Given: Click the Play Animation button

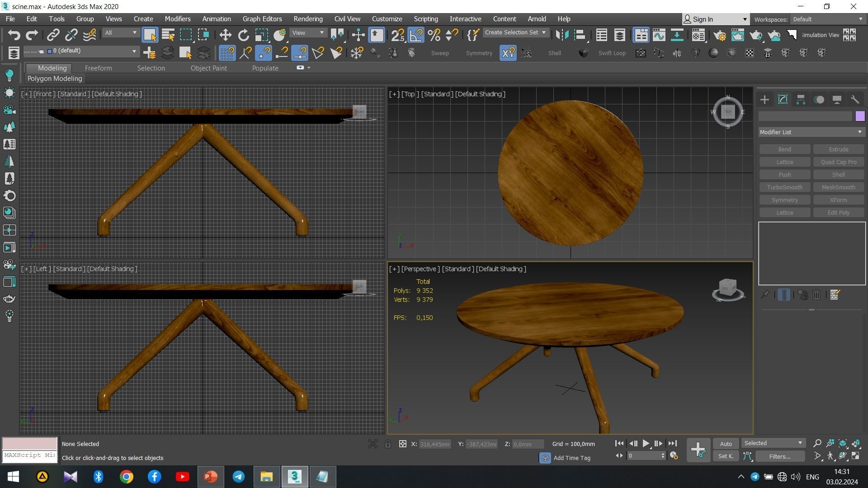Looking at the screenshot, I should [x=646, y=444].
